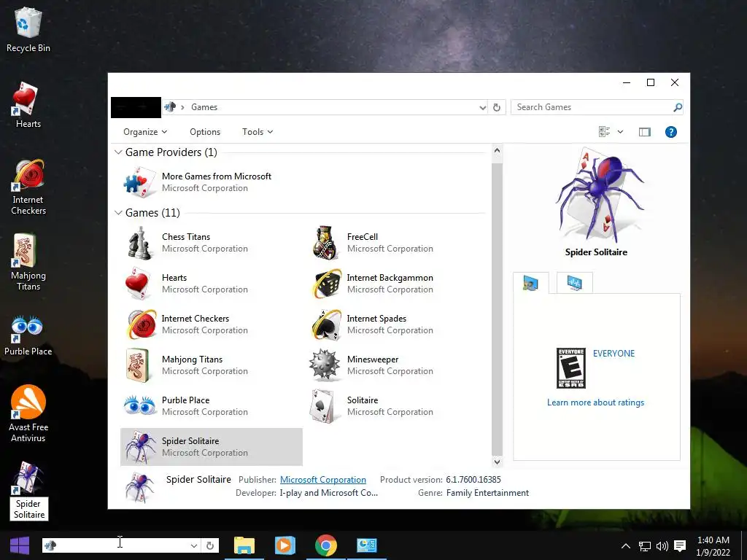Select Internet Spades icon
This screenshot has width=747, height=560.
point(327,324)
